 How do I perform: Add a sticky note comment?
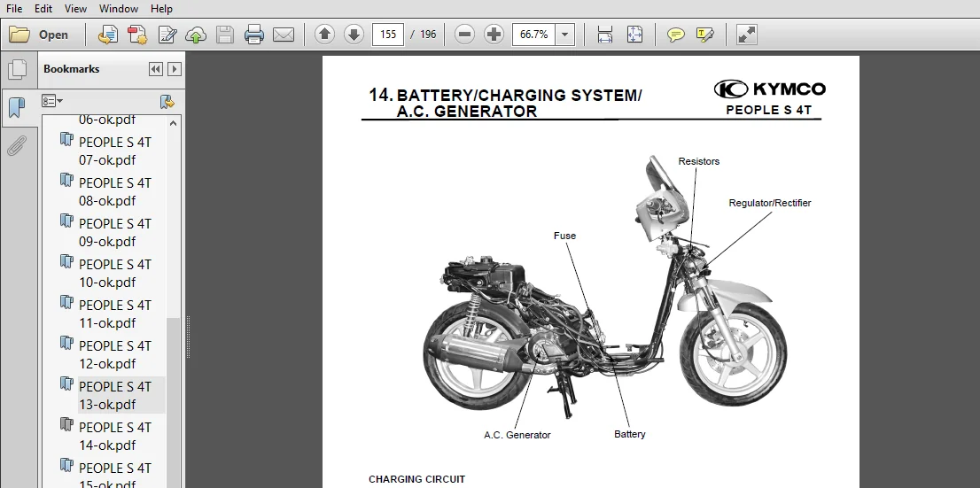[675, 35]
